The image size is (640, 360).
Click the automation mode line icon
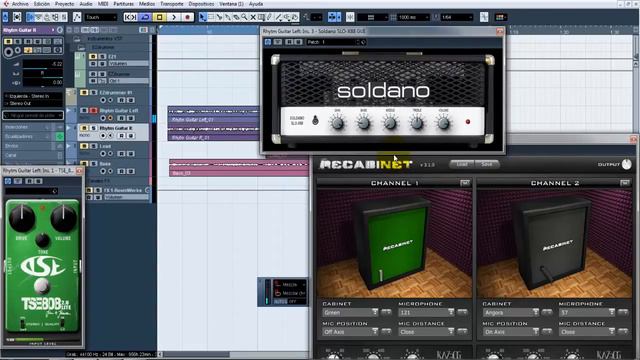(x=77, y=17)
